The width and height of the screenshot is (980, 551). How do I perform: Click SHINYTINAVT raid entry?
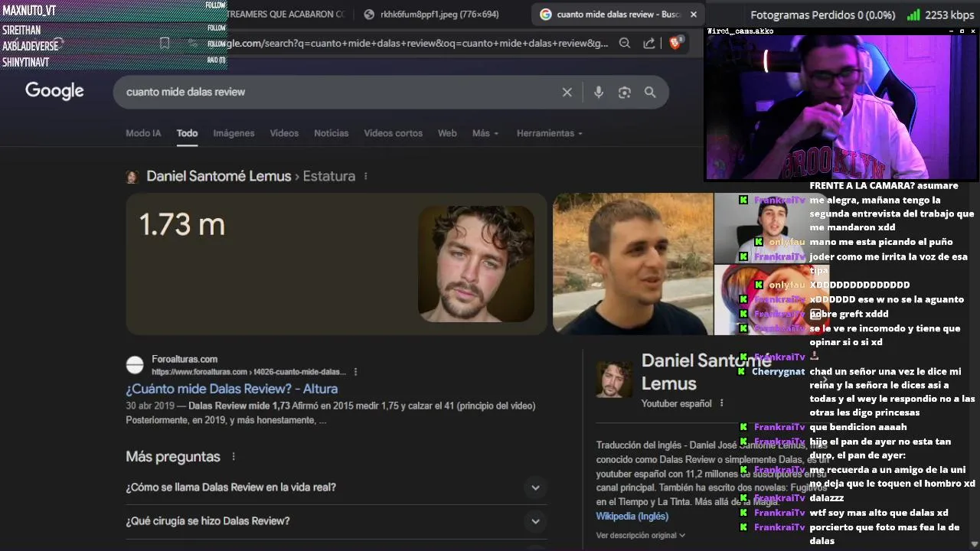click(25, 62)
